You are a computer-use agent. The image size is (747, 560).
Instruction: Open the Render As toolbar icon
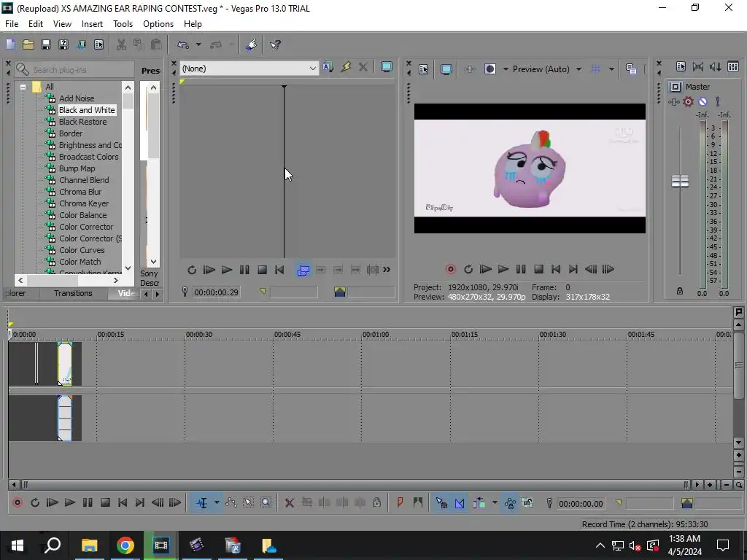(x=82, y=44)
